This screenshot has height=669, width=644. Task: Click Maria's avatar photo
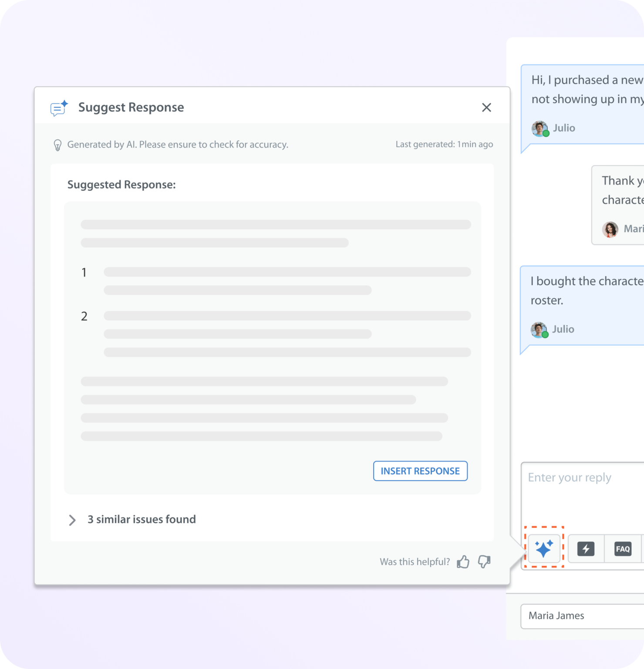click(x=610, y=229)
